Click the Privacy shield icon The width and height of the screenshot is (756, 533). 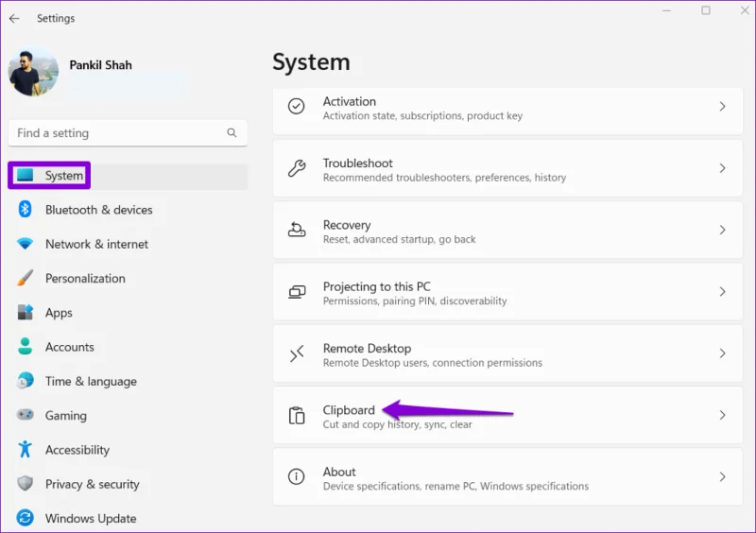click(26, 483)
